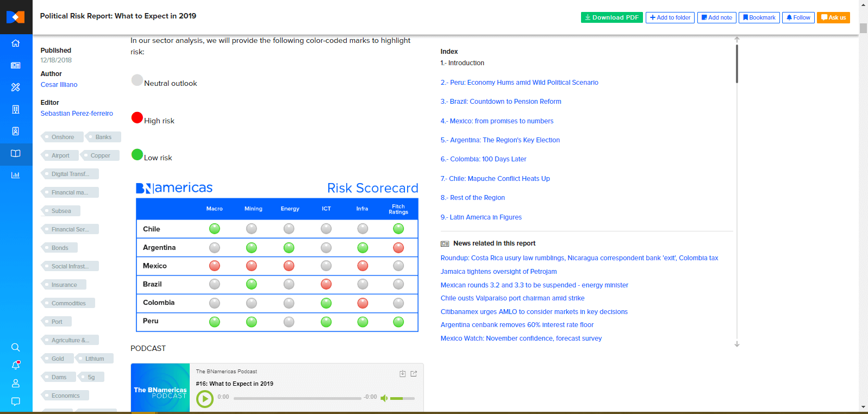Select the Bonds tag
Screen dimensions: 868x414
(x=60, y=248)
